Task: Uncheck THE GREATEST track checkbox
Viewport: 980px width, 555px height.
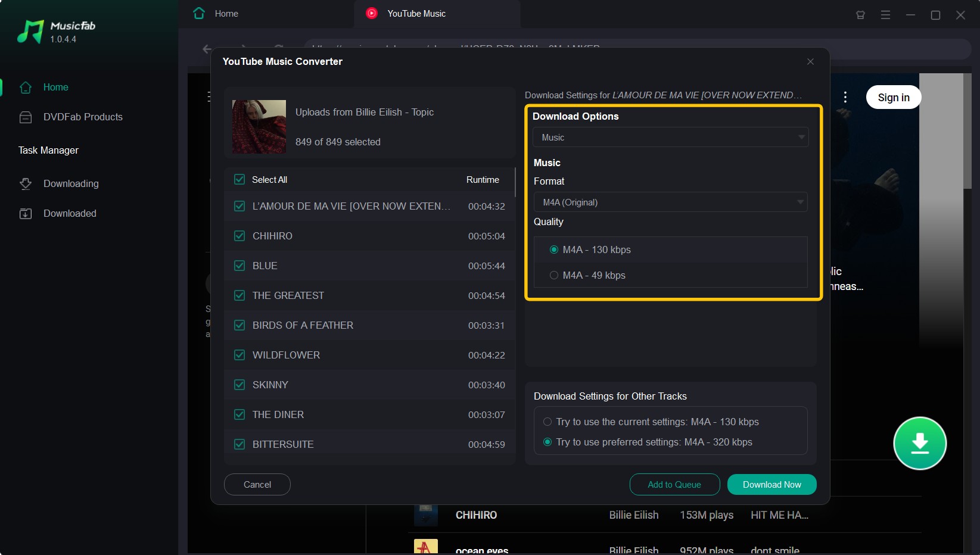Action: click(239, 295)
